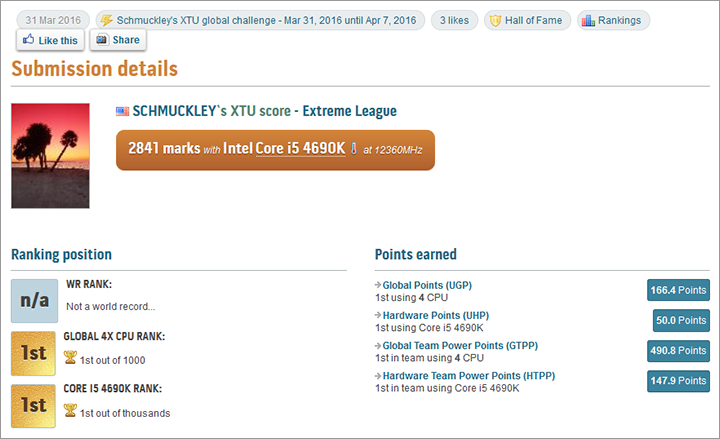Open the Extreme League link
The width and height of the screenshot is (720, 439).
pyautogui.click(x=349, y=111)
